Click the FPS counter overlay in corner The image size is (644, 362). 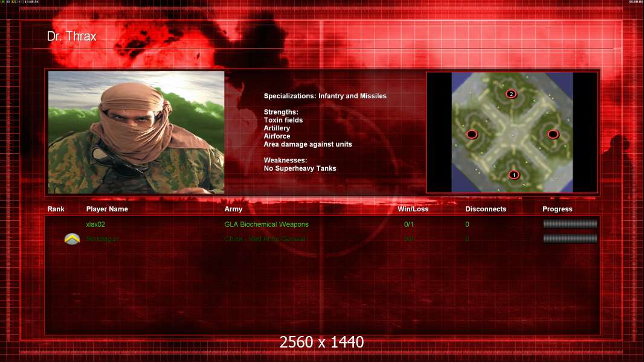pos(20,2)
